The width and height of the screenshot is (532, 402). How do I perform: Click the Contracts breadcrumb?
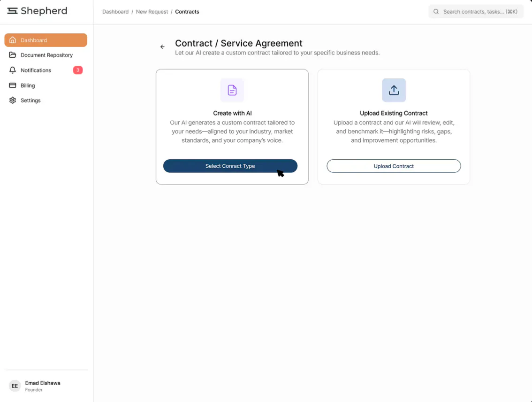pyautogui.click(x=187, y=12)
